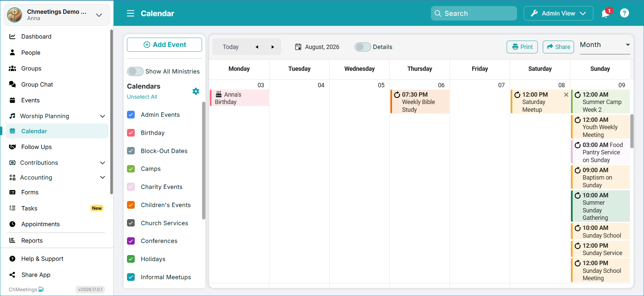The width and height of the screenshot is (644, 296).
Task: Click the Group Chat bubbles icon
Action: [x=12, y=84]
